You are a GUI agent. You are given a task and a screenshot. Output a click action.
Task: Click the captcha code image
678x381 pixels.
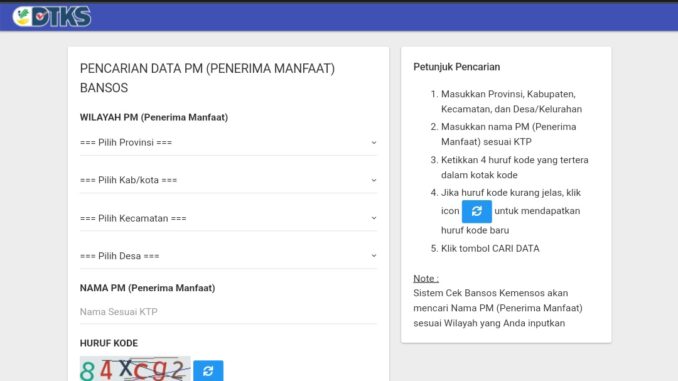click(135, 369)
